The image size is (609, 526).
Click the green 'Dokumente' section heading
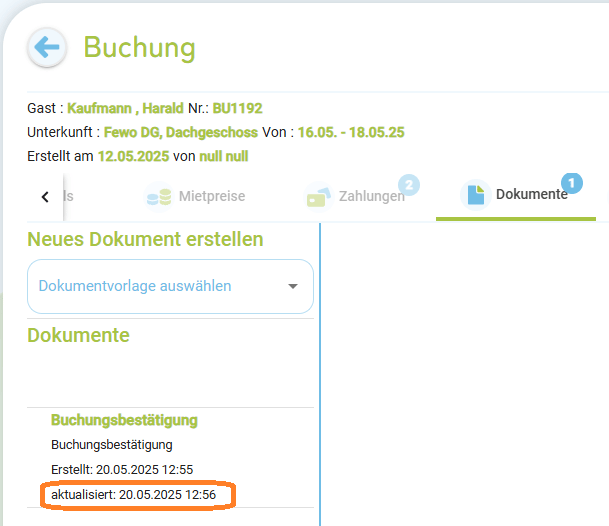pyautogui.click(x=78, y=335)
